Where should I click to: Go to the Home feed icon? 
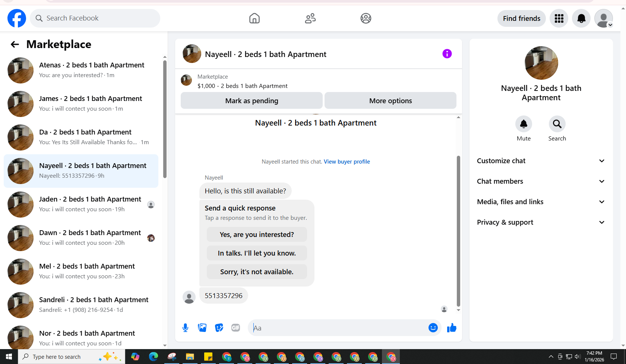tap(254, 18)
